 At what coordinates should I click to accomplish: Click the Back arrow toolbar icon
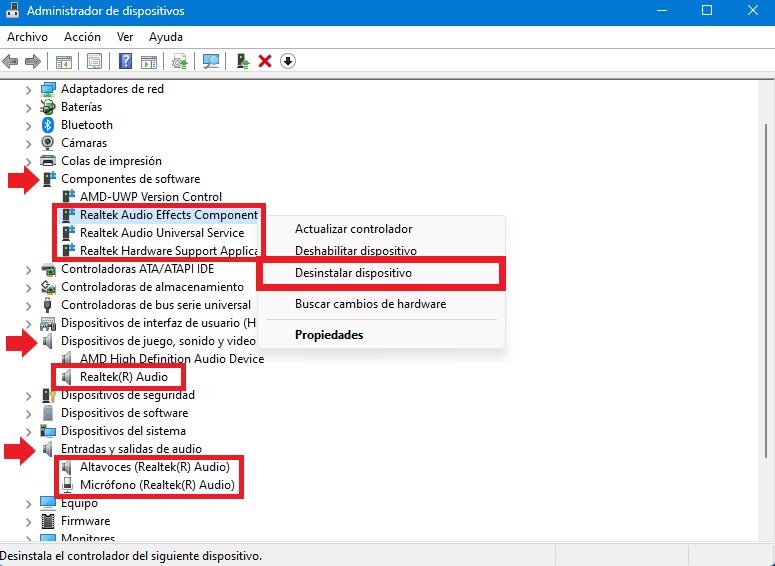(10, 62)
